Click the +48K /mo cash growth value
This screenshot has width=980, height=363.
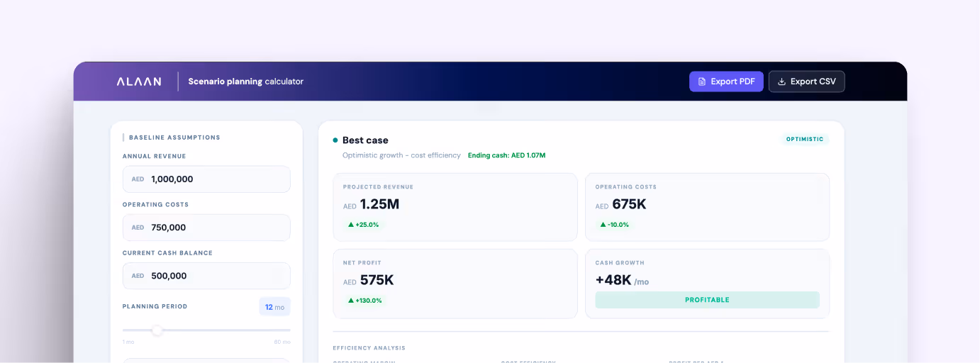(622, 280)
